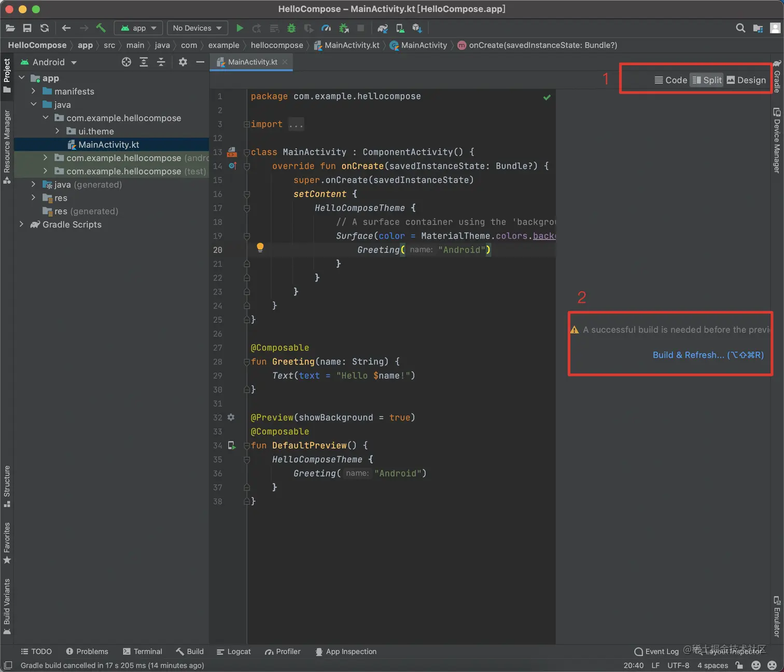Click the 4 spaces indent setting
The image size is (784, 672).
click(x=712, y=665)
